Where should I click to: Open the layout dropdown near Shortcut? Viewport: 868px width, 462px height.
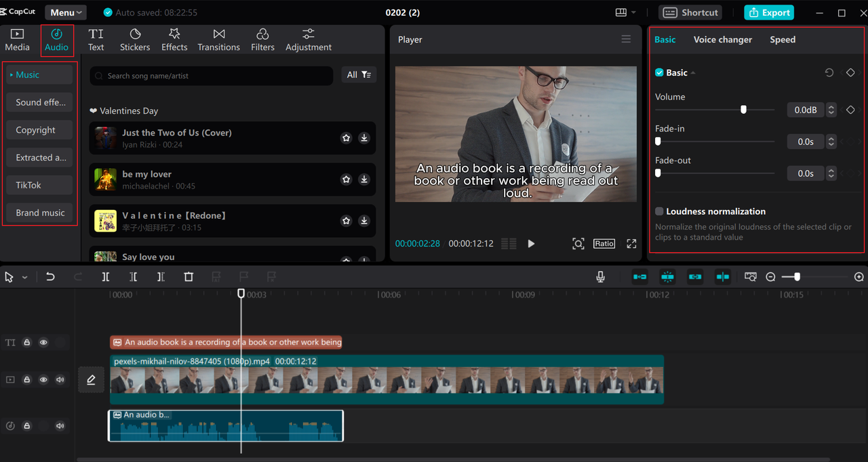click(x=625, y=12)
